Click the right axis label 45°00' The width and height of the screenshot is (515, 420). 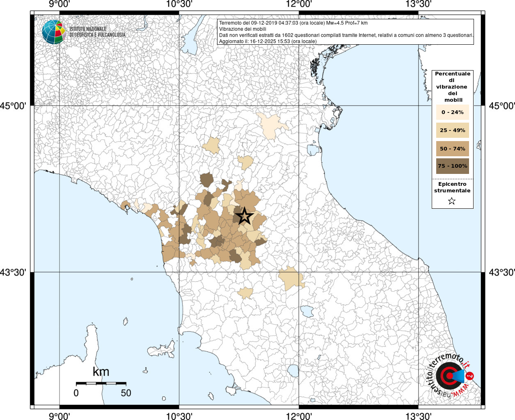501,106
